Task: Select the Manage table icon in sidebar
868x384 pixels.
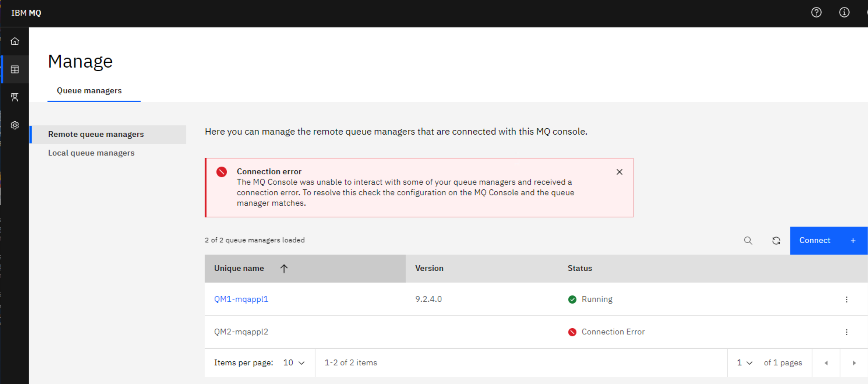Action: [15, 69]
